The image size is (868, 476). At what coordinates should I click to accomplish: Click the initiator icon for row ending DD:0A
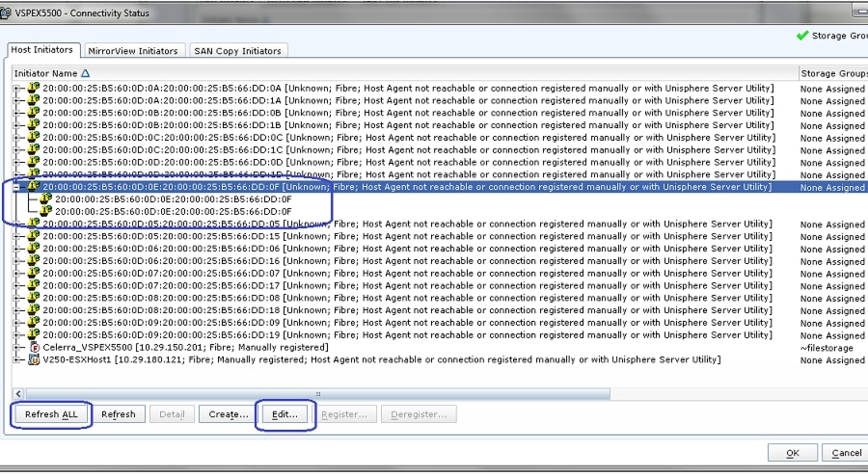pos(34,88)
